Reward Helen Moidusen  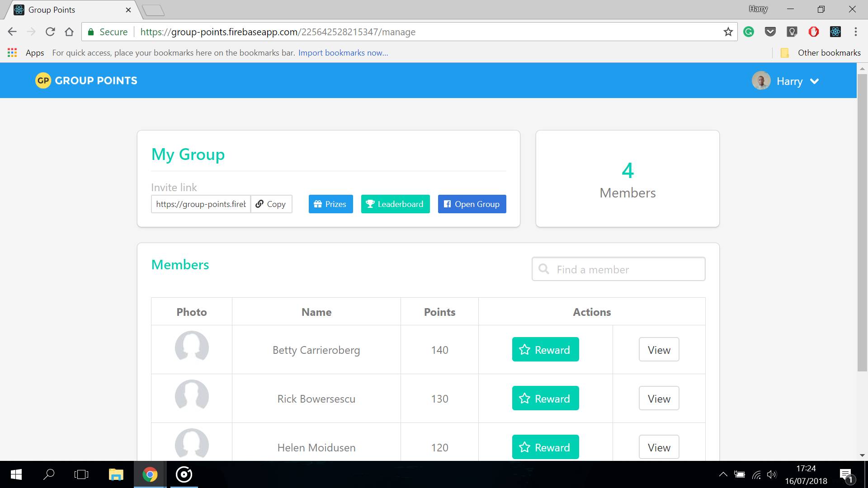click(545, 447)
